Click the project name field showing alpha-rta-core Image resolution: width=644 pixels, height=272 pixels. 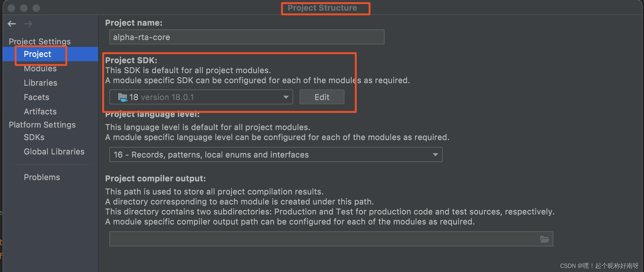[x=247, y=37]
